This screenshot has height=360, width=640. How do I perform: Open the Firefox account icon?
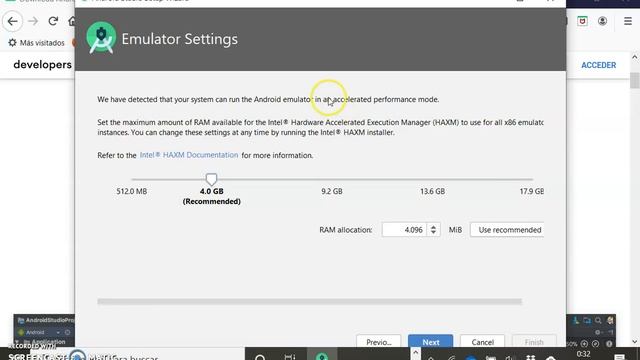tap(602, 21)
